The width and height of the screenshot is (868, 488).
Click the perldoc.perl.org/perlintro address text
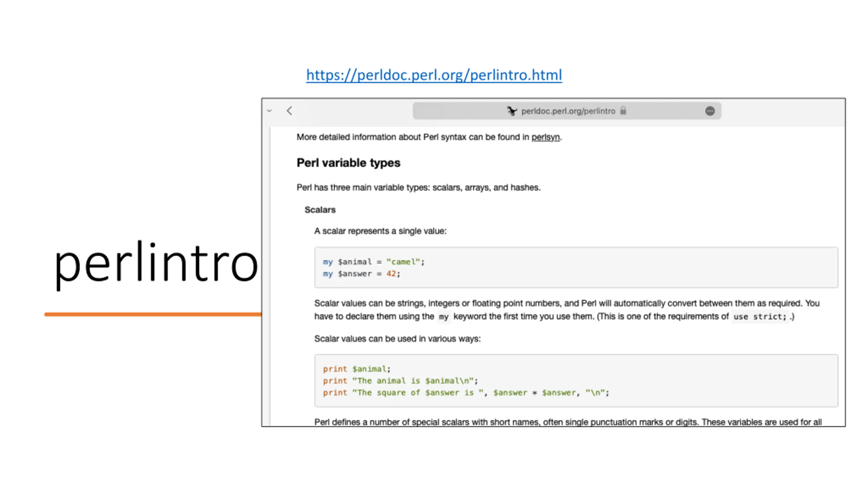coord(568,111)
